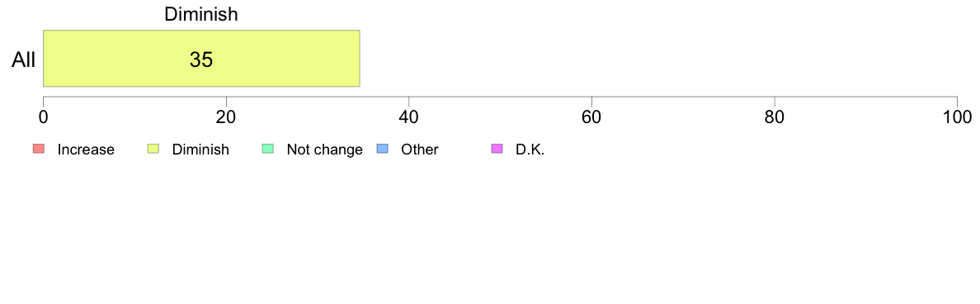The width and height of the screenshot is (980, 304).
Task: Click the All row label
Action: tap(24, 60)
